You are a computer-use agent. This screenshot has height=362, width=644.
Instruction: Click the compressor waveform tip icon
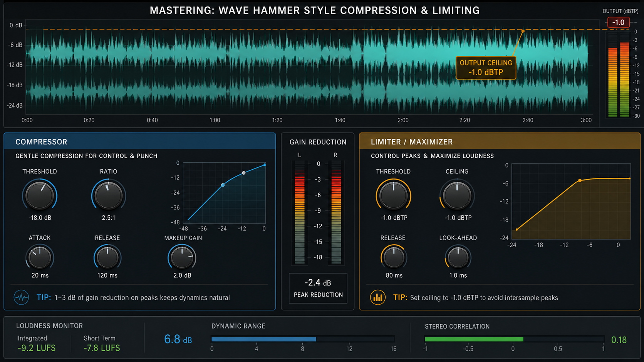[21, 297]
